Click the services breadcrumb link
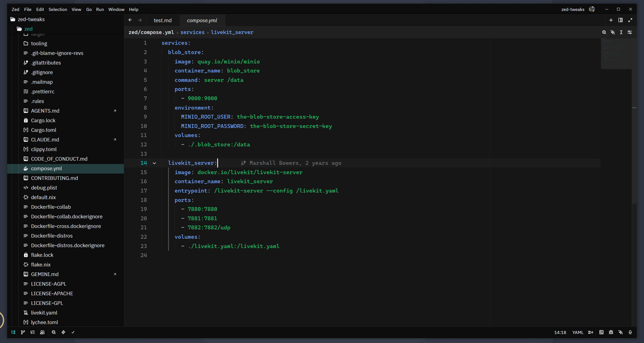Viewport: 644px width, 343px height. coord(192,32)
